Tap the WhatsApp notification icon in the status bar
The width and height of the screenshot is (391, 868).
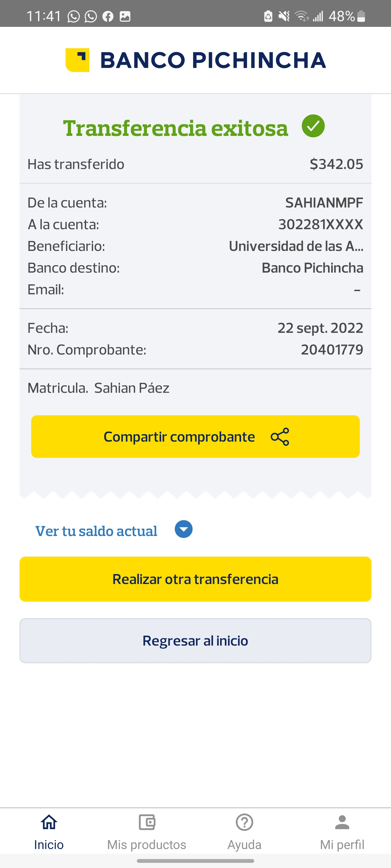pos(74,16)
